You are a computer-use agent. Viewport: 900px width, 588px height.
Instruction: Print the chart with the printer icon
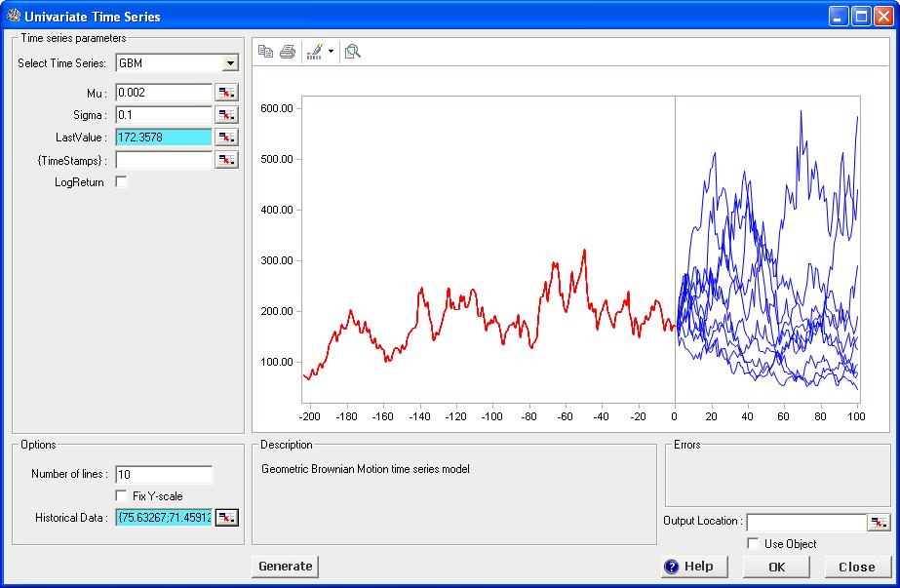(x=288, y=52)
